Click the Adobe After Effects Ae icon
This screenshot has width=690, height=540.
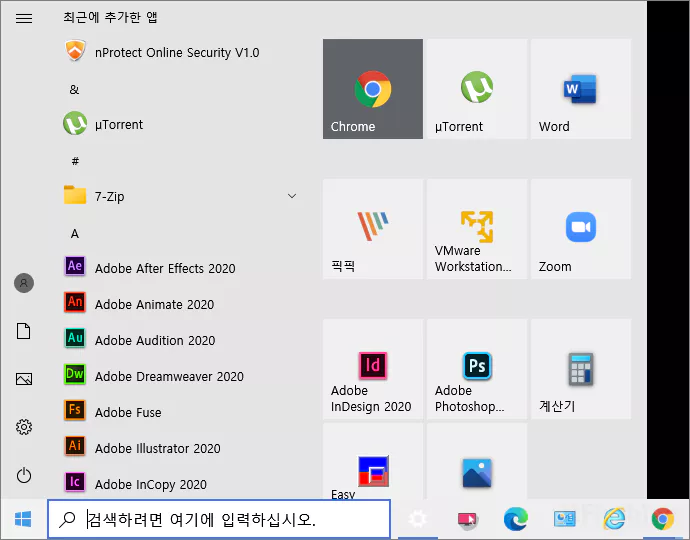click(75, 266)
